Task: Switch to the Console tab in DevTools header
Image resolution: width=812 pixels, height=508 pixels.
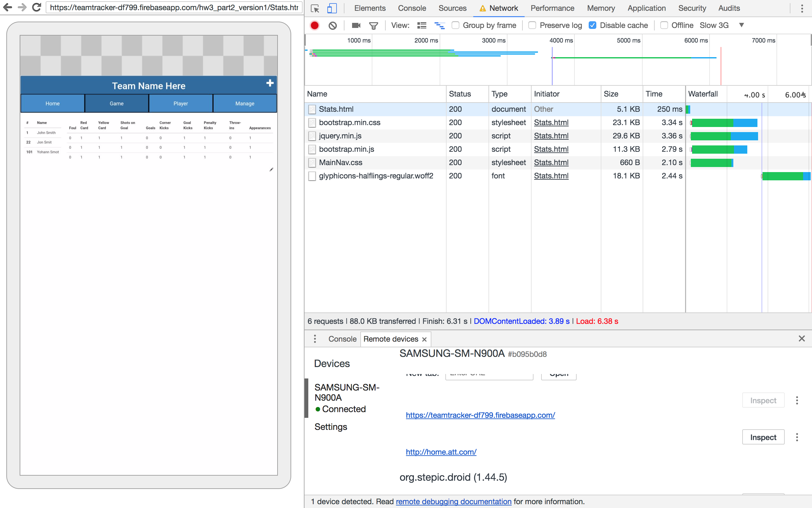Action: click(x=412, y=8)
